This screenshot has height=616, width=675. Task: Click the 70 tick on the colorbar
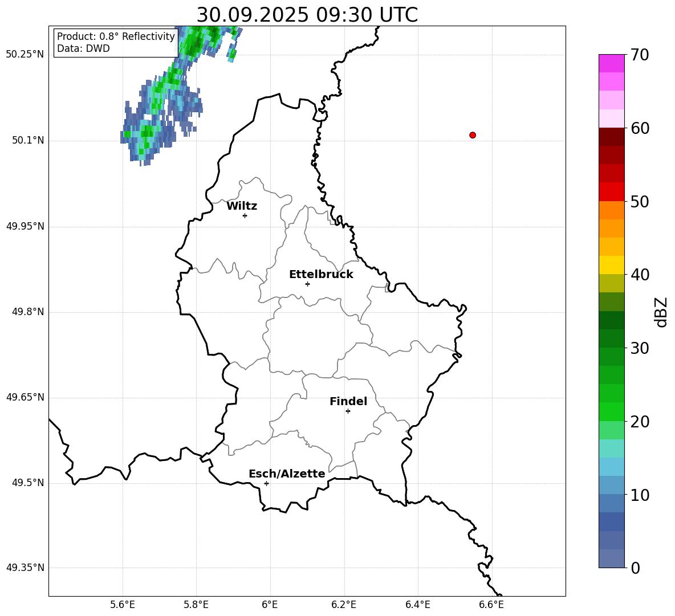coord(640,55)
